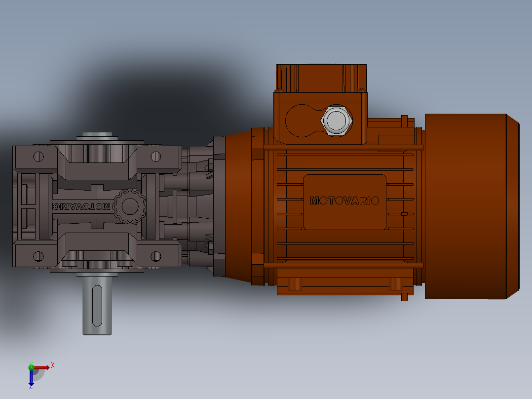Select the silver hex cable gland on the terminal box
The width and height of the screenshot is (532, 399).
coord(336,120)
